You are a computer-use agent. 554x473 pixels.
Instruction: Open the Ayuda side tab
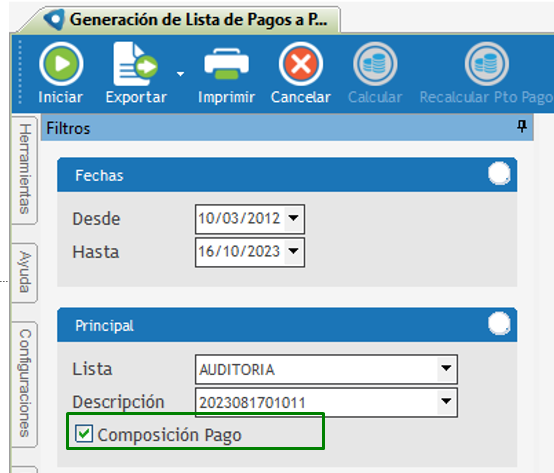coord(25,272)
